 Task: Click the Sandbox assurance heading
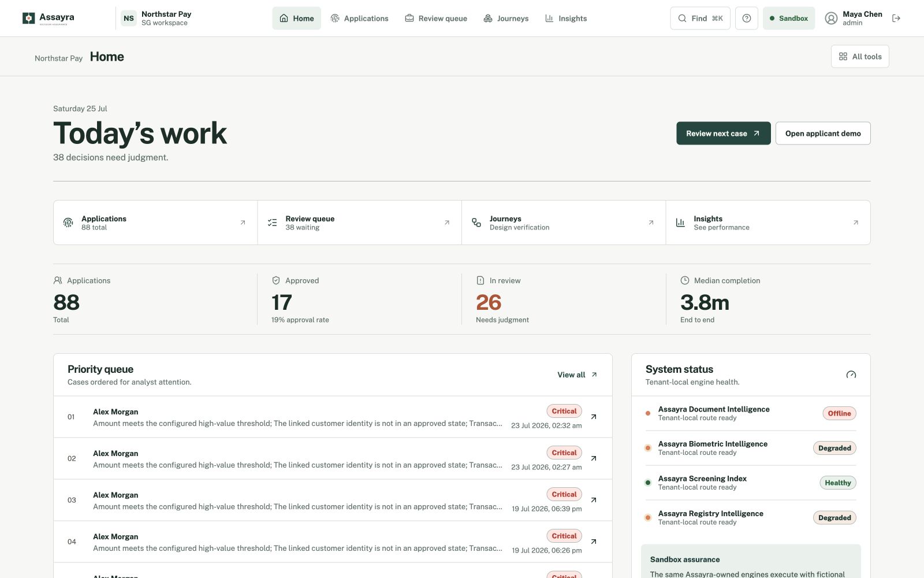coord(685,560)
